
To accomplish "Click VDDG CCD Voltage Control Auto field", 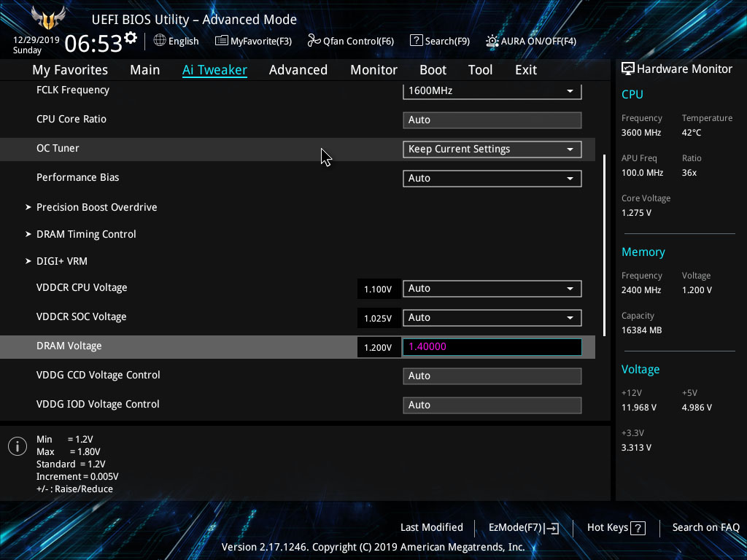I will tap(492, 376).
